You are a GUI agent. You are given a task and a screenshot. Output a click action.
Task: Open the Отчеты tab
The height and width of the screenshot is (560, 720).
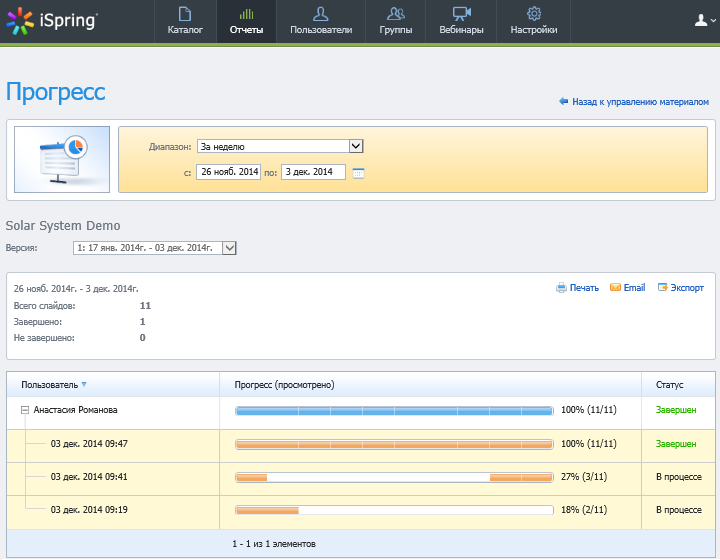247,21
